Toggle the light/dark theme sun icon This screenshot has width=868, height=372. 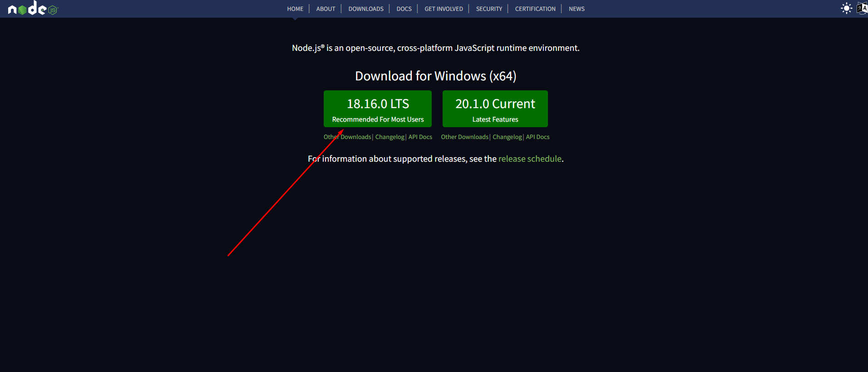(846, 9)
